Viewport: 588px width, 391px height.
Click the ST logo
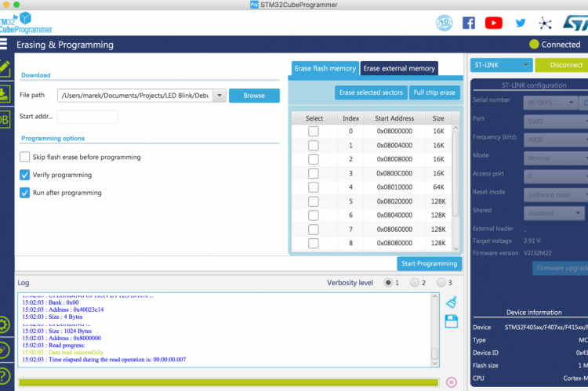575,23
